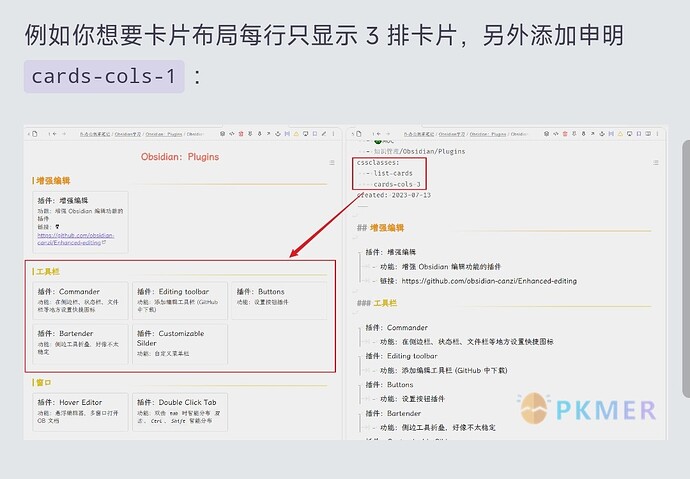The image size is (690, 479).
Task: Click the red trash icon in right pane
Action: pos(565,134)
